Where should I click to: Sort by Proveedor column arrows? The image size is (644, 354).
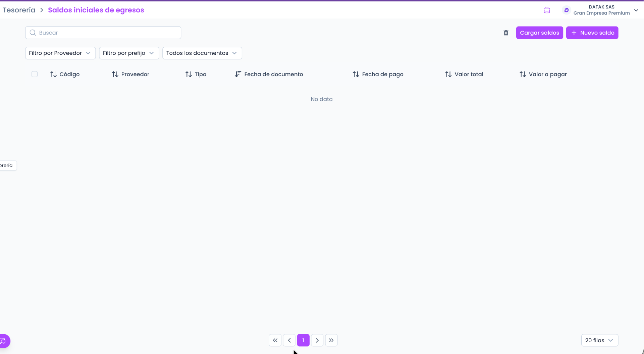click(115, 74)
